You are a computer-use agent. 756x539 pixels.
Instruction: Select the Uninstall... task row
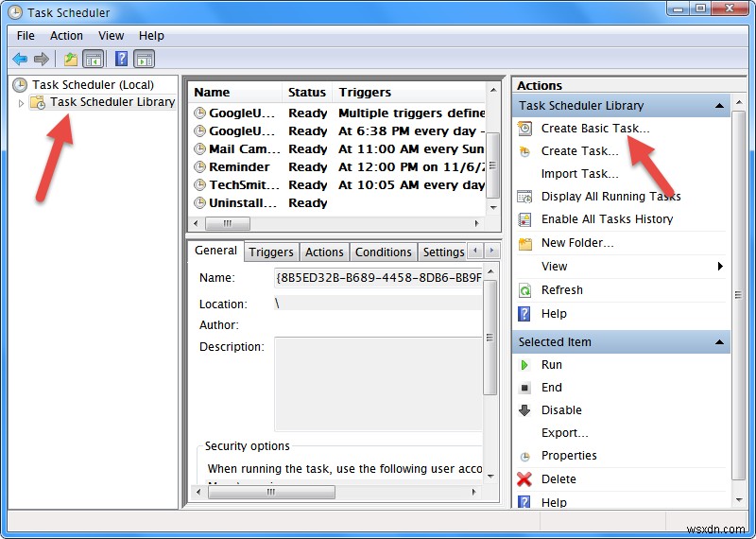click(x=337, y=203)
